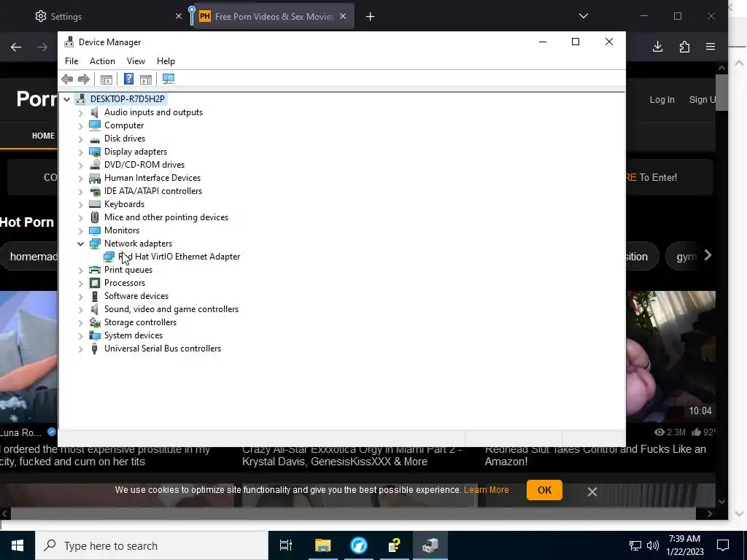Select the Print queues printer icon
This screenshot has width=747, height=560.
(95, 270)
